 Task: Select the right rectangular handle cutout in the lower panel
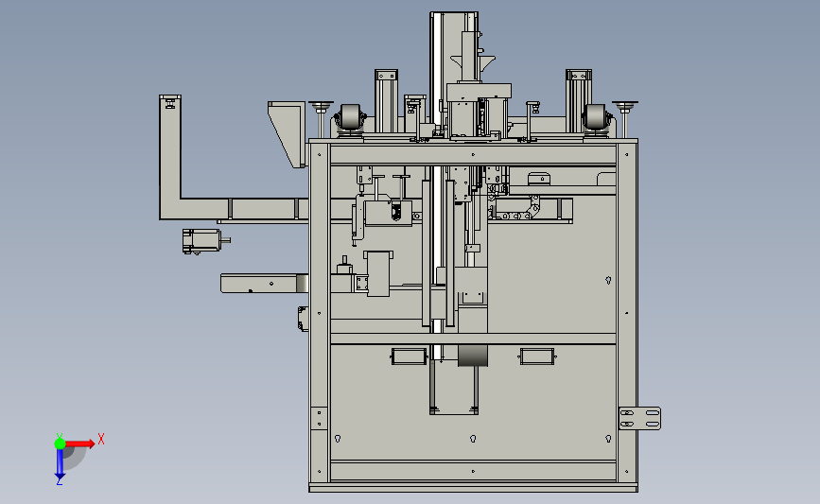[537, 356]
